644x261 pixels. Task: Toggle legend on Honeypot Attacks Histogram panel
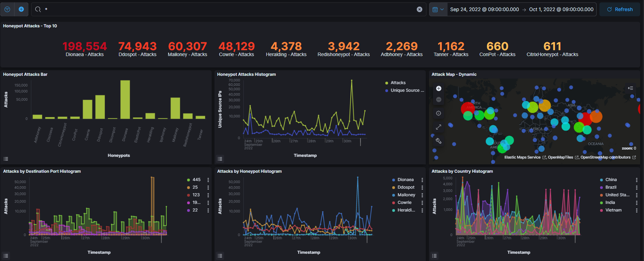click(x=220, y=159)
